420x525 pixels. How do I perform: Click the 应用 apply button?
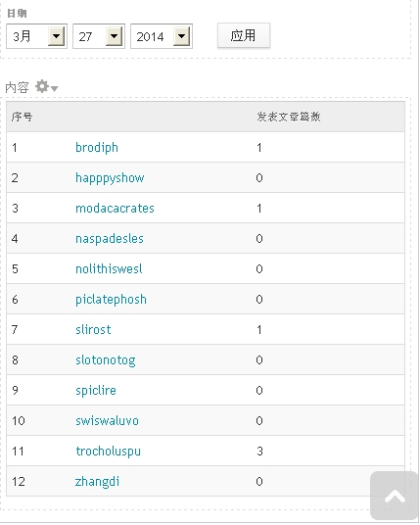(244, 36)
